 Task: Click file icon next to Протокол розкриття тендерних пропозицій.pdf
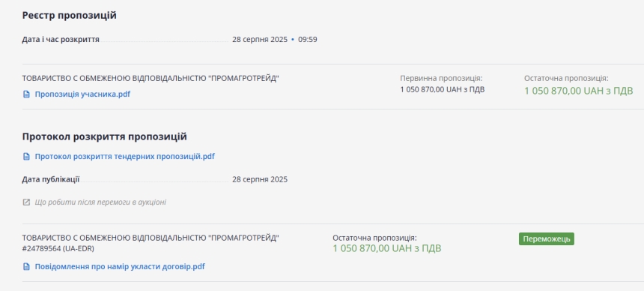tap(26, 157)
